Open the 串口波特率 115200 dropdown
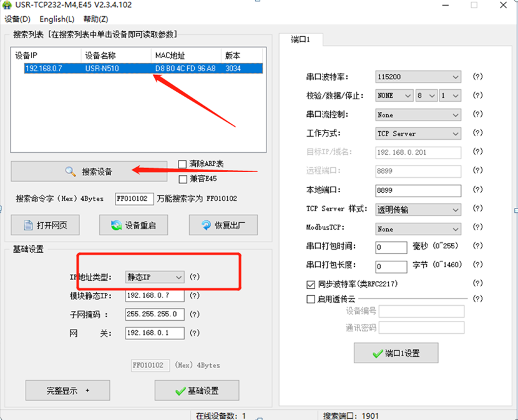The width and height of the screenshot is (518, 420). (418, 77)
